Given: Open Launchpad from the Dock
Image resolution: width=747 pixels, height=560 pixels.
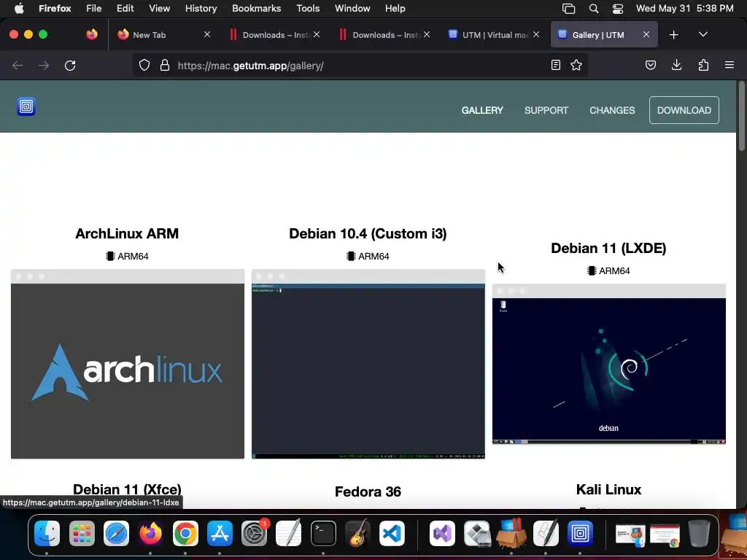Looking at the screenshot, I should [82, 533].
